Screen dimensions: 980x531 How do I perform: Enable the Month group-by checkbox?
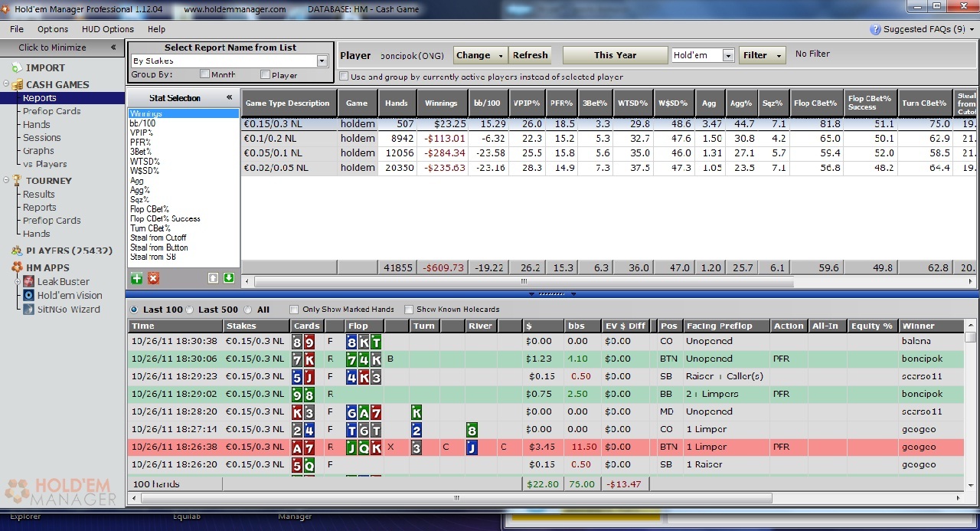(x=204, y=75)
